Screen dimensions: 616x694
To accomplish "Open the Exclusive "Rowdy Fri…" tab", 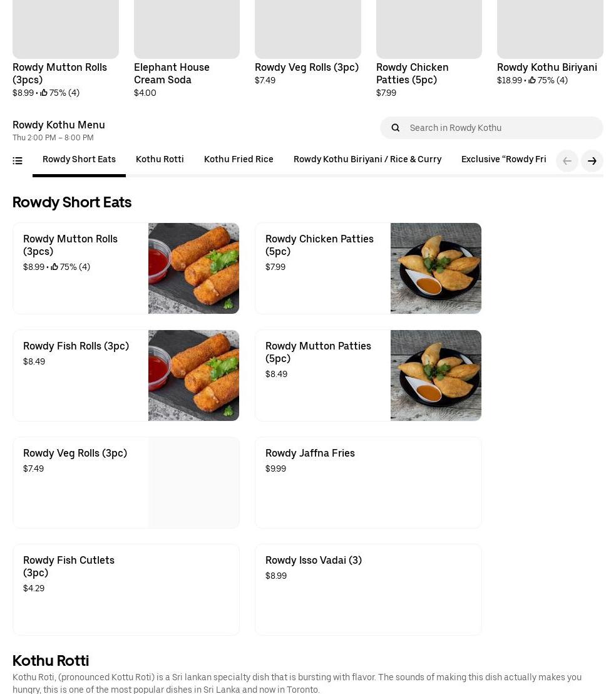I will pyautogui.click(x=503, y=159).
